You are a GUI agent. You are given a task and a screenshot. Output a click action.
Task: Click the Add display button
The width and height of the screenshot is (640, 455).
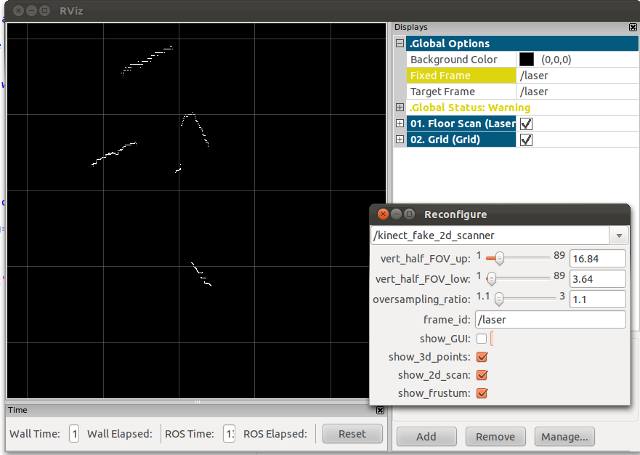[x=426, y=437]
